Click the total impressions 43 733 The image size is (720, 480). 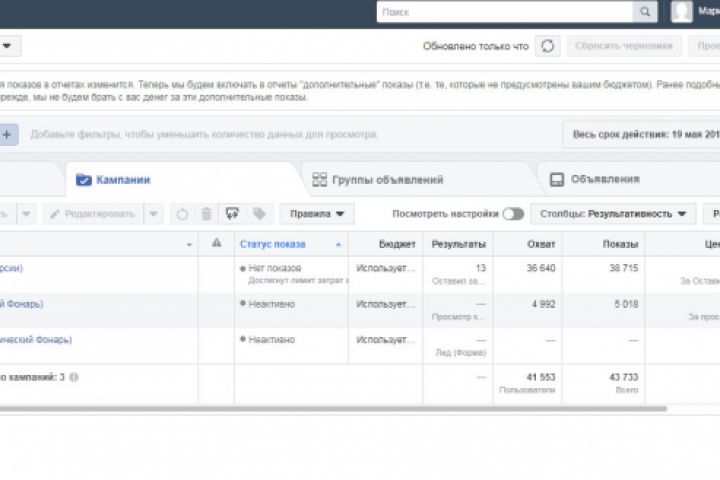pos(624,377)
